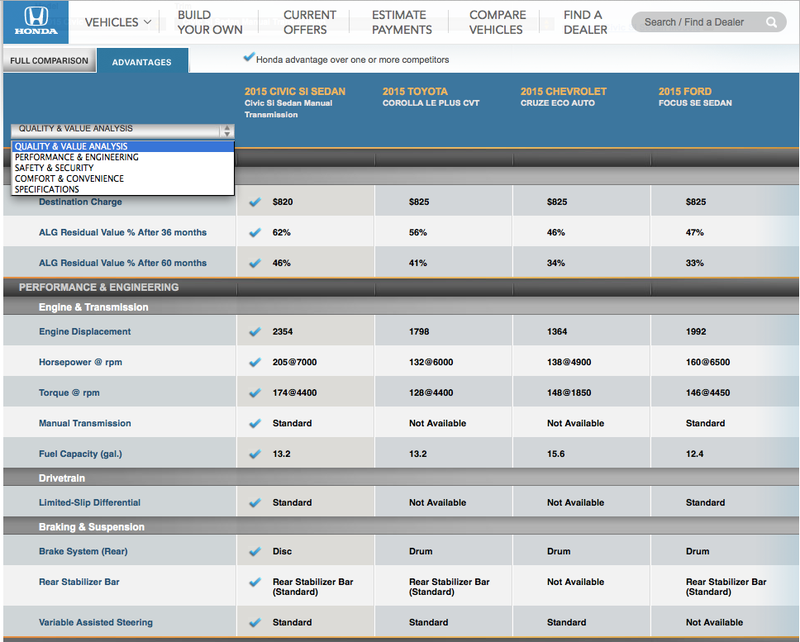Click the Honda advantage legend checkmark
Viewport: 800px width, 642px height.
point(249,57)
